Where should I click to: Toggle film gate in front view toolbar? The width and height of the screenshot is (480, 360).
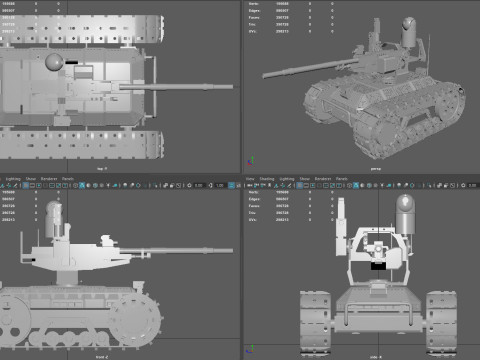[x=32, y=185]
